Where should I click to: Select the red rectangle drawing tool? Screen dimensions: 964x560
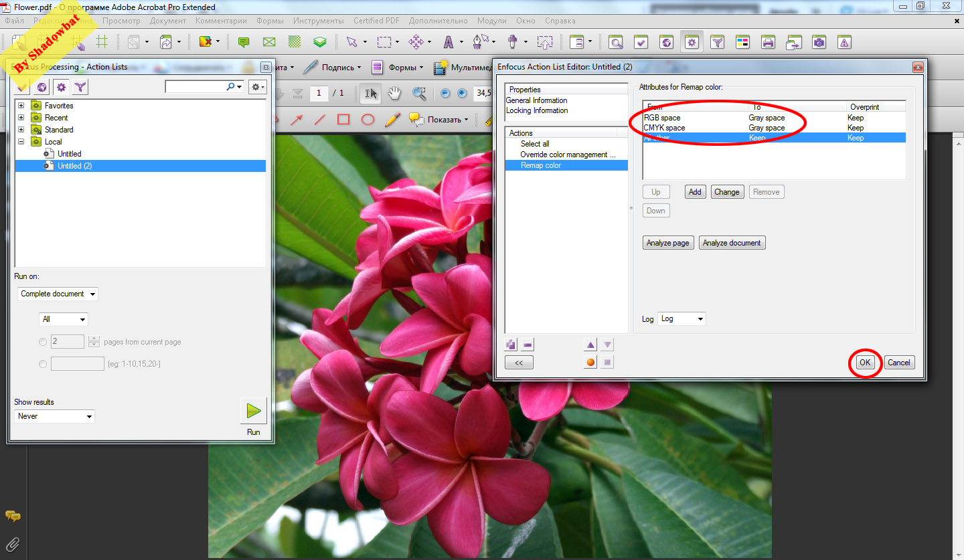tap(343, 120)
